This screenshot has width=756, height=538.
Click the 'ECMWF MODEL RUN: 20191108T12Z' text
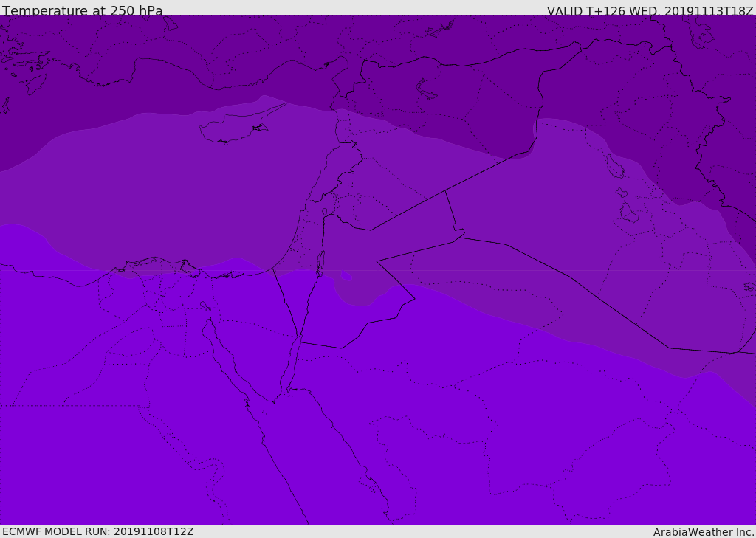pyautogui.click(x=98, y=531)
